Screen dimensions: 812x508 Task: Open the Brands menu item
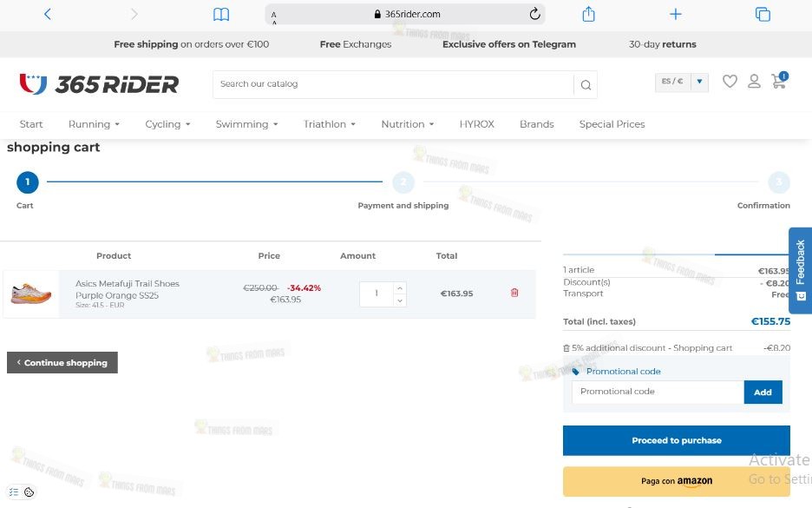536,124
